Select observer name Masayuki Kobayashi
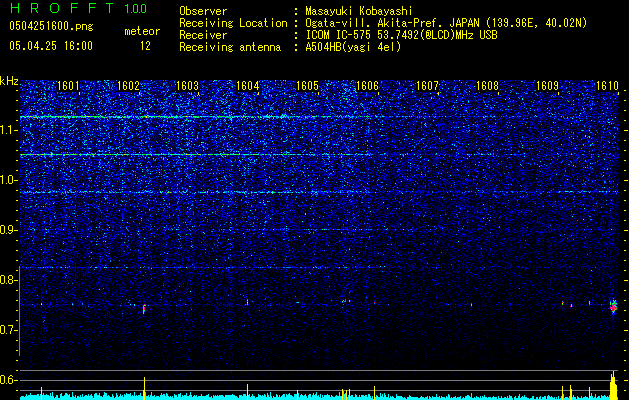The width and height of the screenshot is (629, 400). [x=359, y=11]
